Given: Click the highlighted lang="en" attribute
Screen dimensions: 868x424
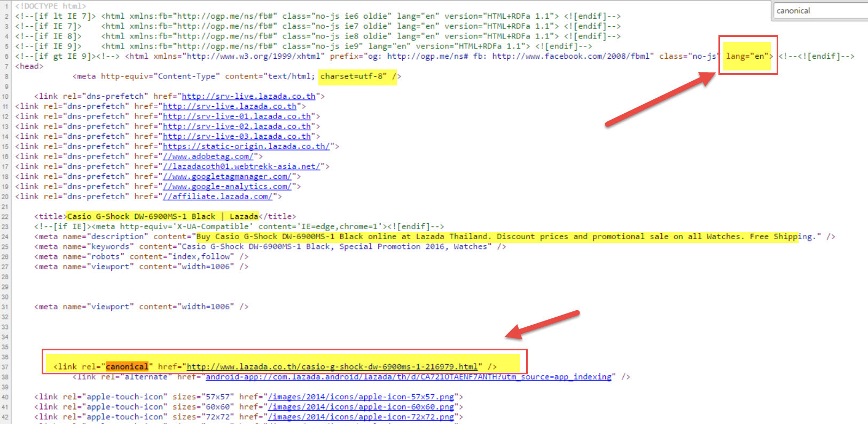Looking at the screenshot, I should (747, 56).
